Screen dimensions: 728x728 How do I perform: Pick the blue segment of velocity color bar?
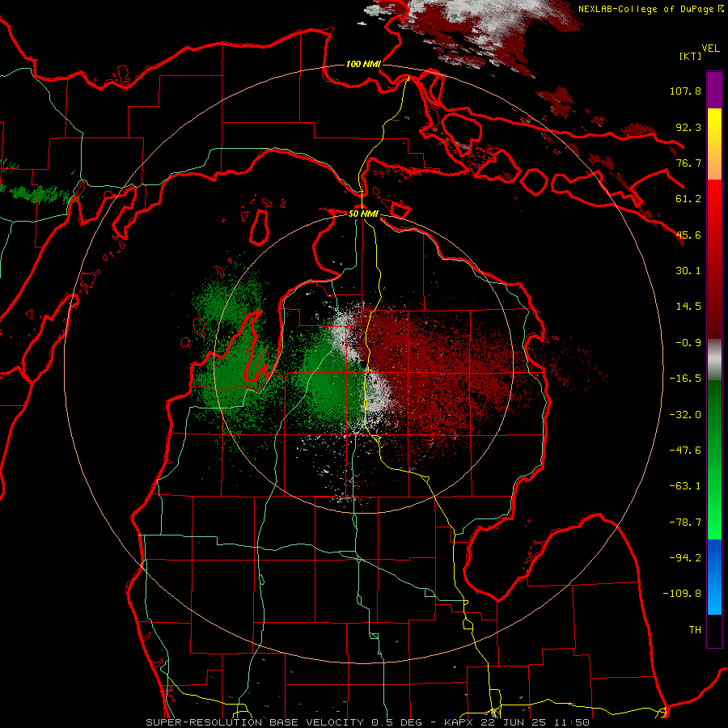coord(714,577)
